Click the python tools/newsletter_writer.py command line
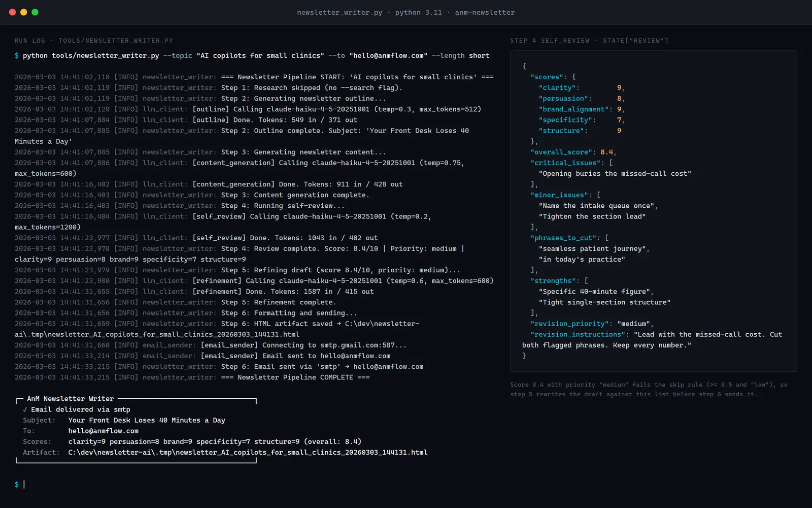Viewport: 812px width, 508px height. coord(252,55)
